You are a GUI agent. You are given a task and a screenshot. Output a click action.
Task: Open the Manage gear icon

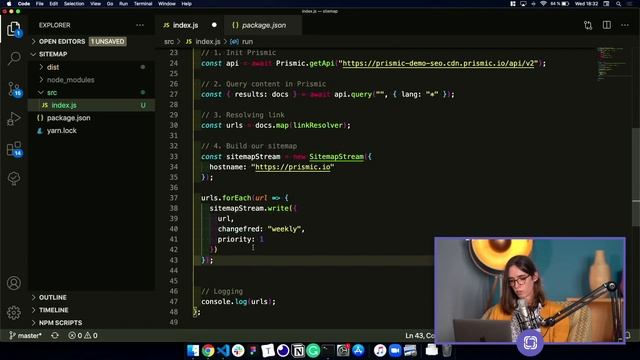[x=14, y=313]
